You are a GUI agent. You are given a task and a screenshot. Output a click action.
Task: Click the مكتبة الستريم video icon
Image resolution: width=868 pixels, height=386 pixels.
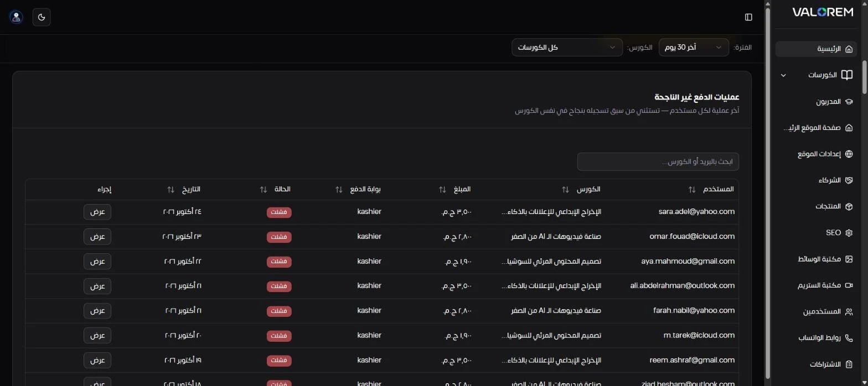(x=849, y=285)
